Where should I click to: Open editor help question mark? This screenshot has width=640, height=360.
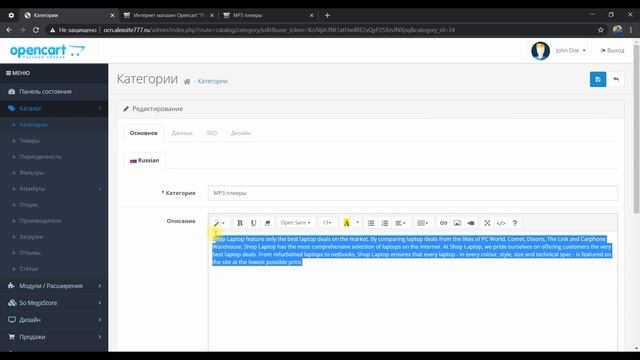515,223
